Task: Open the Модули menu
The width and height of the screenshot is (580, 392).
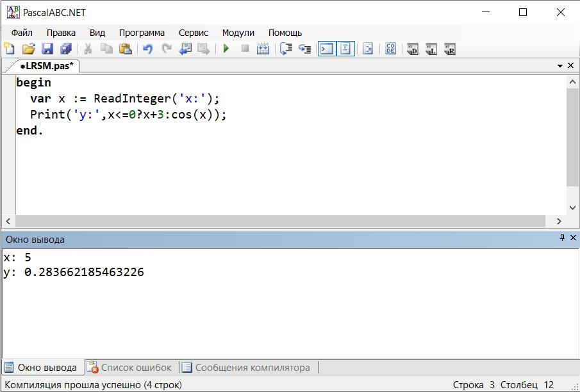Action: pyautogui.click(x=238, y=33)
